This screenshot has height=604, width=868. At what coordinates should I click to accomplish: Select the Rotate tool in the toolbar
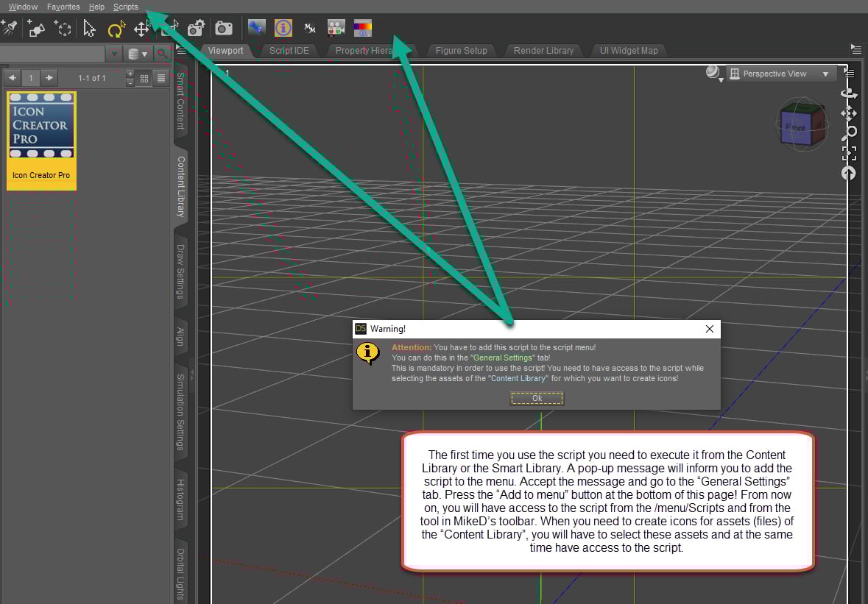[x=116, y=28]
